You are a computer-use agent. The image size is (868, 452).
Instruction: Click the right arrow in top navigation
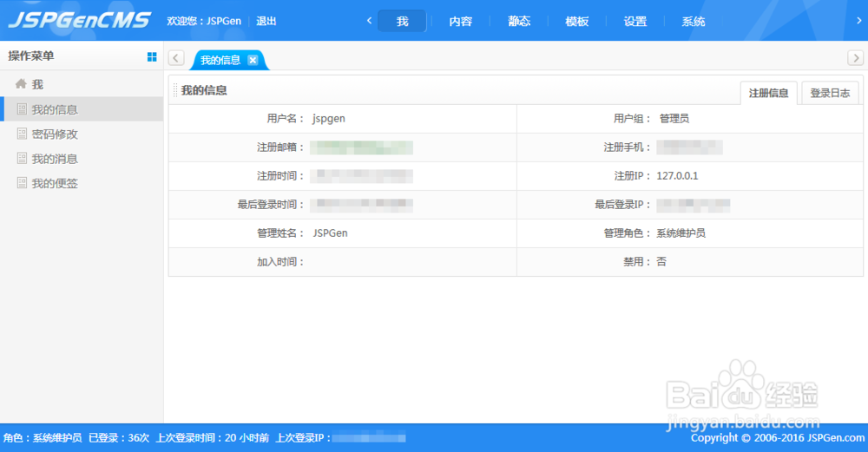[858, 21]
